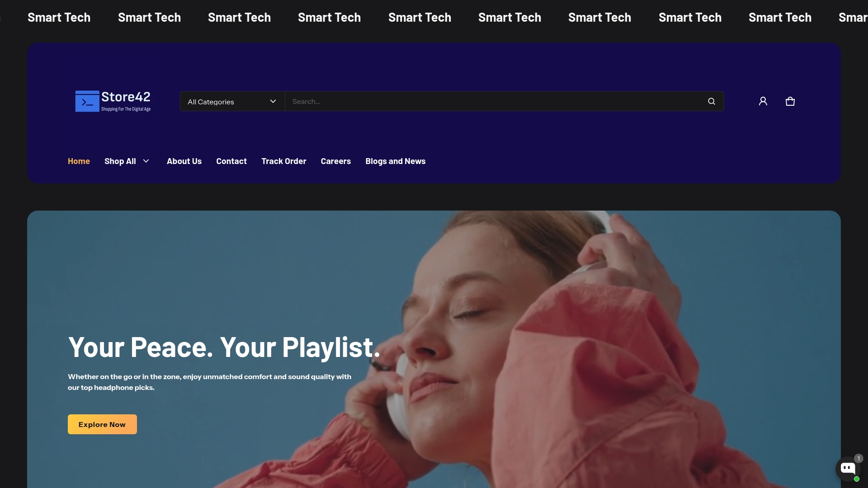Viewport: 868px width, 488px height.
Task: Visit the Careers page
Action: (x=335, y=161)
